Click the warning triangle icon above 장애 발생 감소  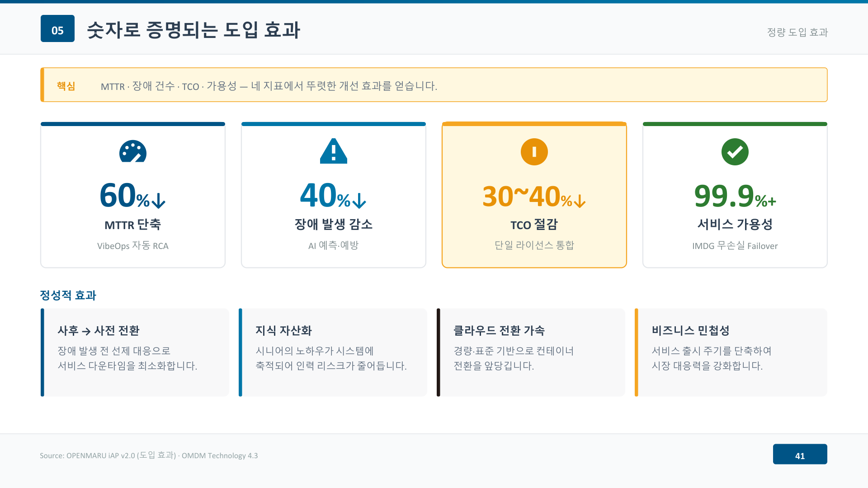pos(334,151)
